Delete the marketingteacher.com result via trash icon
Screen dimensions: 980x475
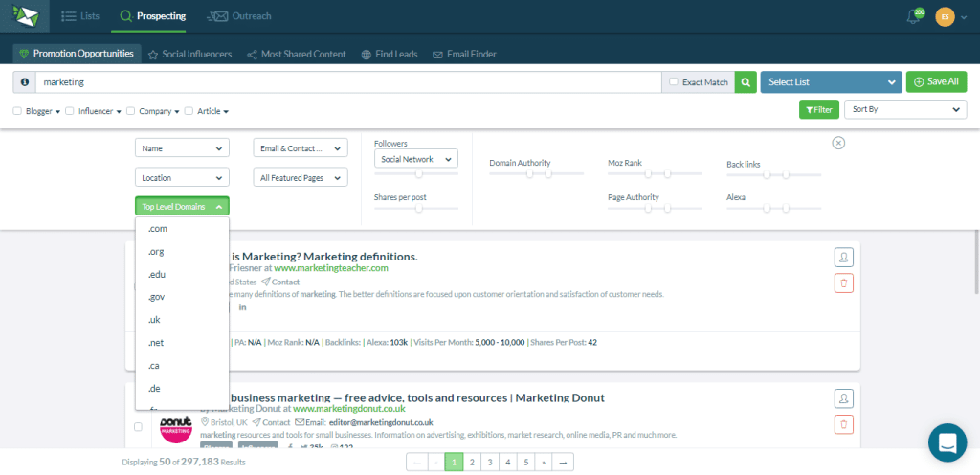[844, 283]
